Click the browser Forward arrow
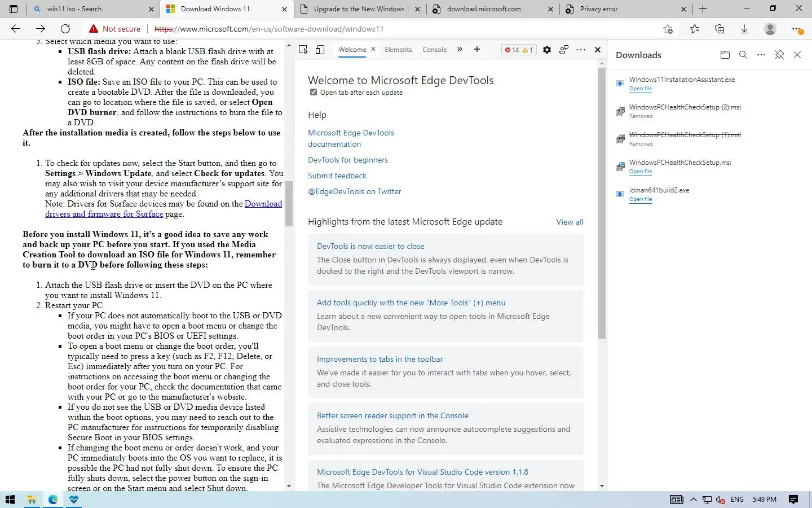 point(41,29)
